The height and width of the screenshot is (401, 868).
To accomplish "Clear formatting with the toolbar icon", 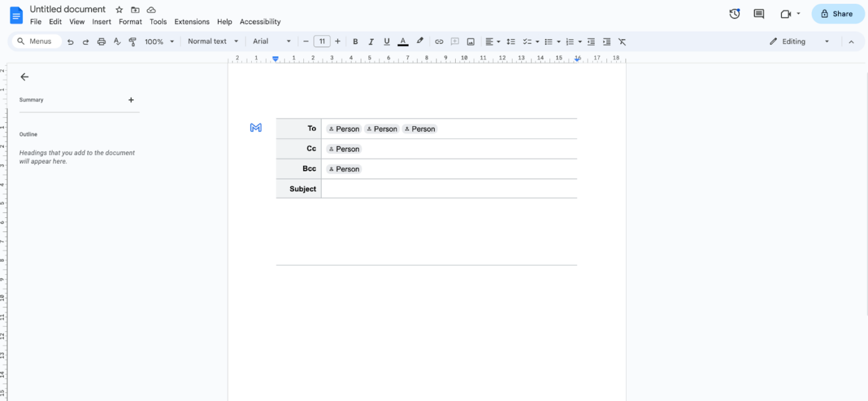I will pos(622,41).
